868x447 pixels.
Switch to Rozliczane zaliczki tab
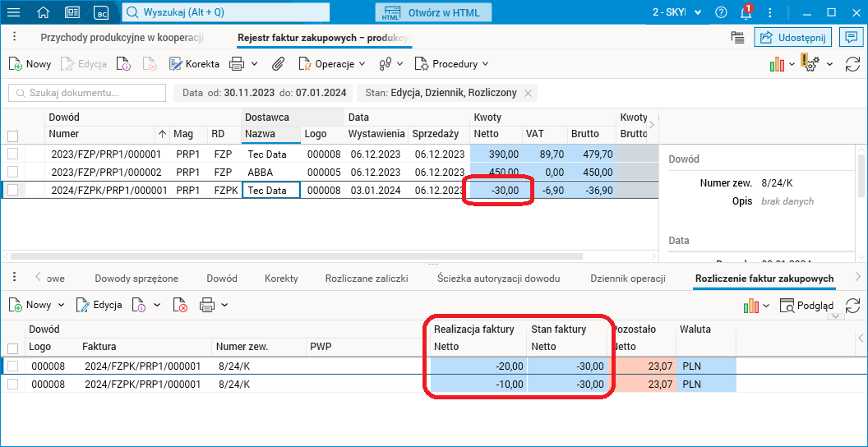point(367,279)
